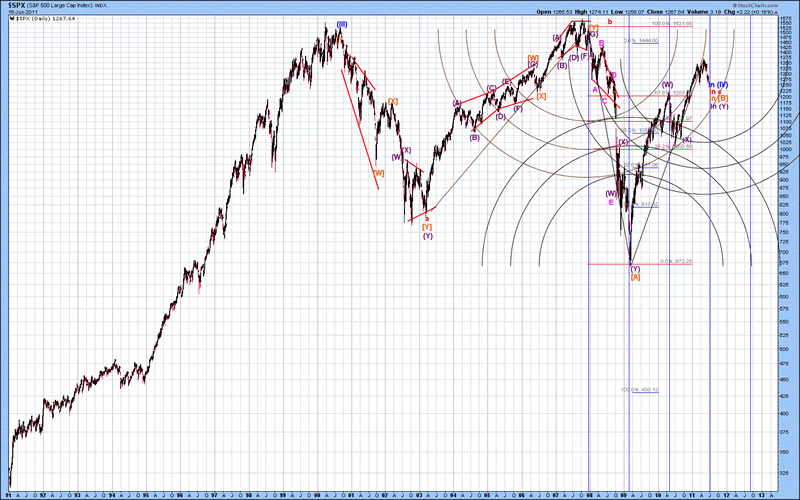Click the 0.0% 672.25 Fibonacci level label

coord(675,262)
